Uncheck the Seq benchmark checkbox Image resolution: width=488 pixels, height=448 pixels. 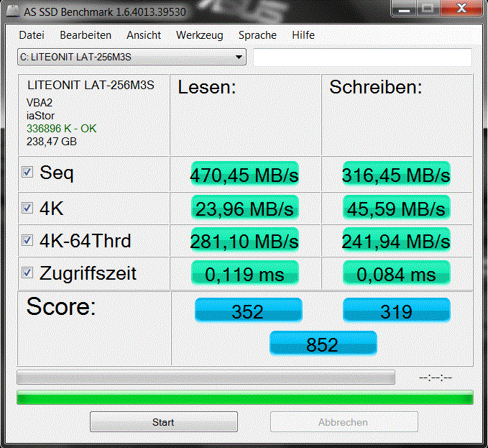tap(27, 172)
